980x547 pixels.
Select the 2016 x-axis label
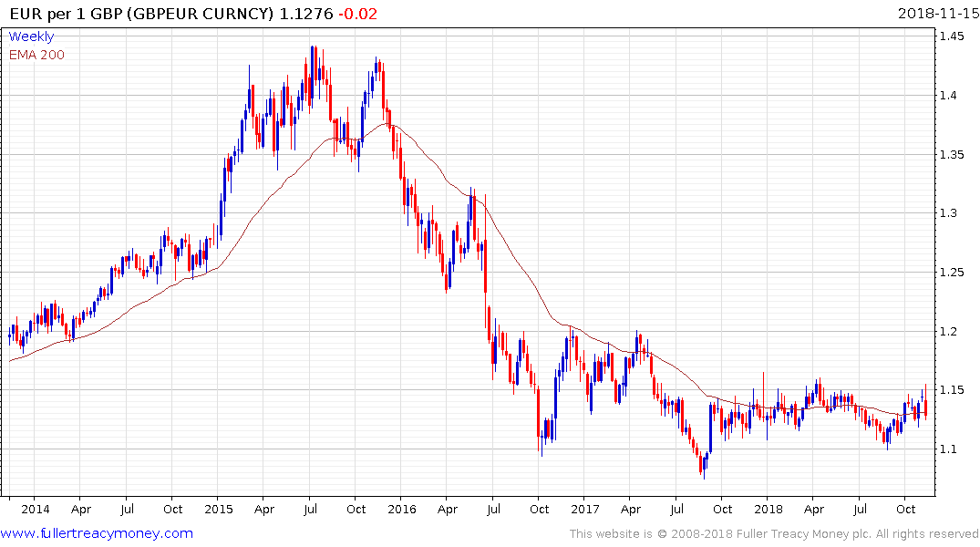401,509
